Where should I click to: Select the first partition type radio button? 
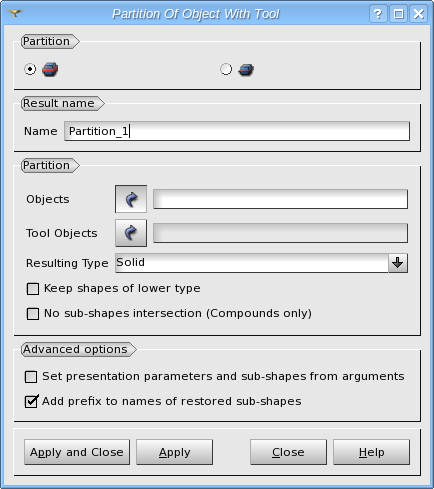coord(30,69)
